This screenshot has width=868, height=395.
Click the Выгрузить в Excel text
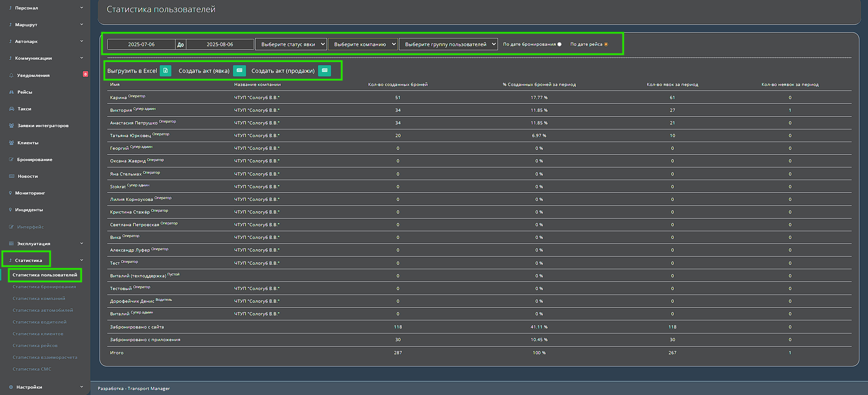coord(132,71)
